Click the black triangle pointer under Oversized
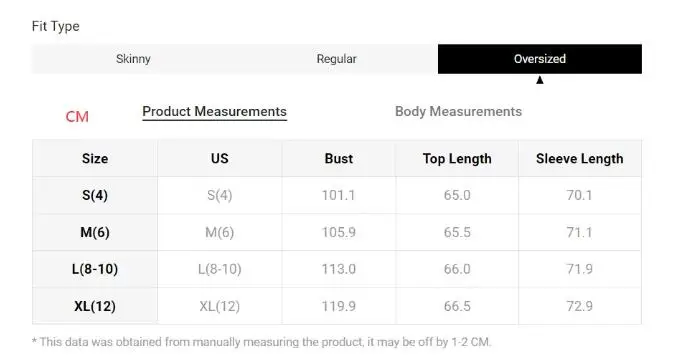Viewport: 690px width, 363px height. pyautogui.click(x=540, y=80)
